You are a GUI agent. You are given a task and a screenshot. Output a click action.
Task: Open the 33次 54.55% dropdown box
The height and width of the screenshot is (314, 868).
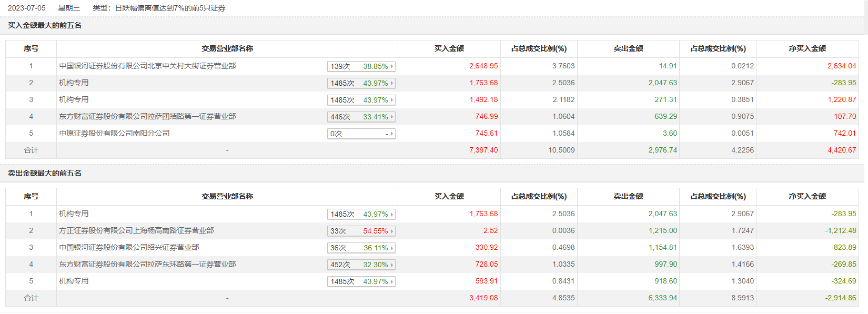(361, 231)
